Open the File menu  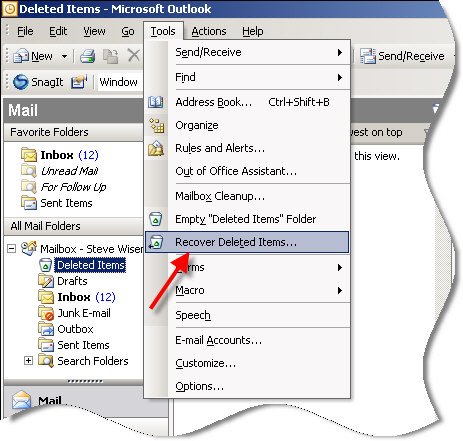[x=25, y=31]
